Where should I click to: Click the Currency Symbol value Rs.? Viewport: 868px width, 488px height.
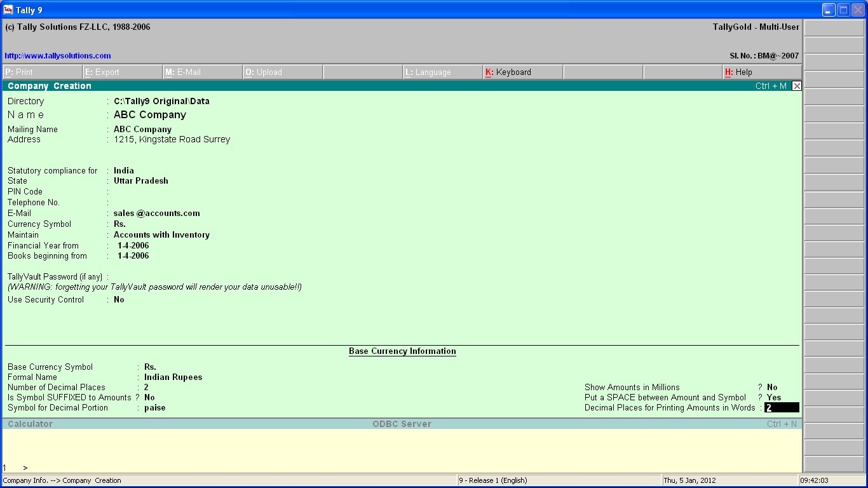119,224
